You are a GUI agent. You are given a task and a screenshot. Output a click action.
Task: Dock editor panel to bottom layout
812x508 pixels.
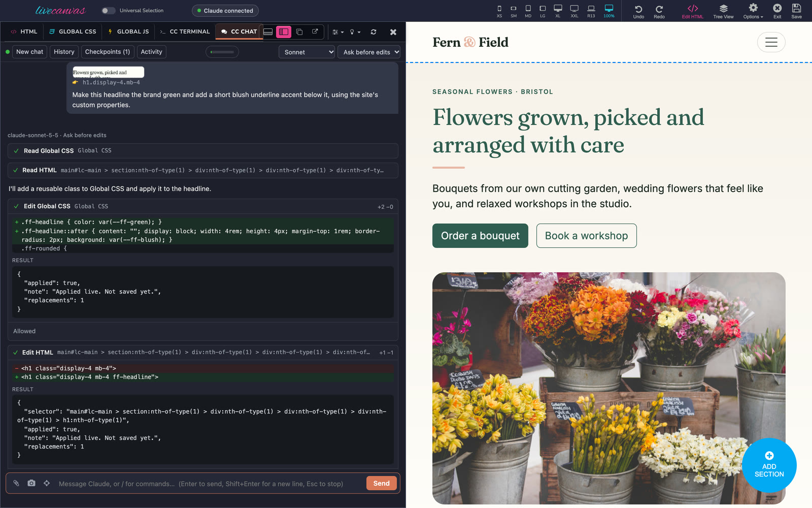268,31
